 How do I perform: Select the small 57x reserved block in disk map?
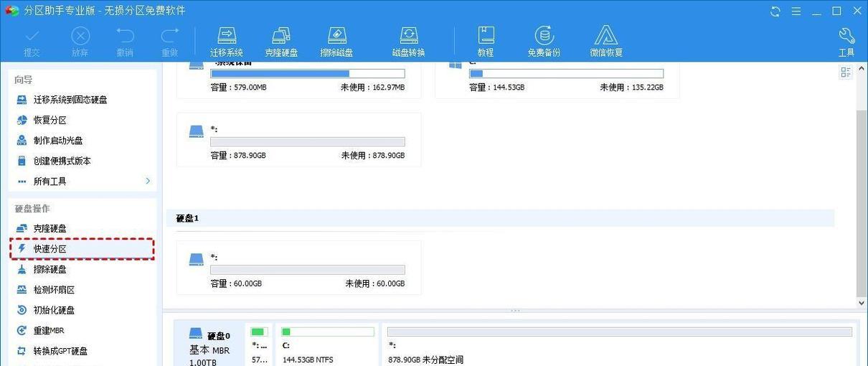tap(259, 346)
